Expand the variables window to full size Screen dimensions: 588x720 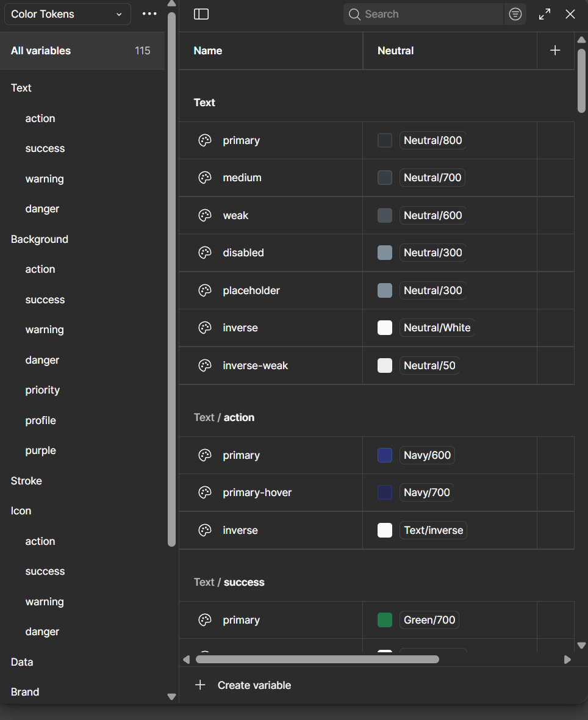pyautogui.click(x=545, y=14)
